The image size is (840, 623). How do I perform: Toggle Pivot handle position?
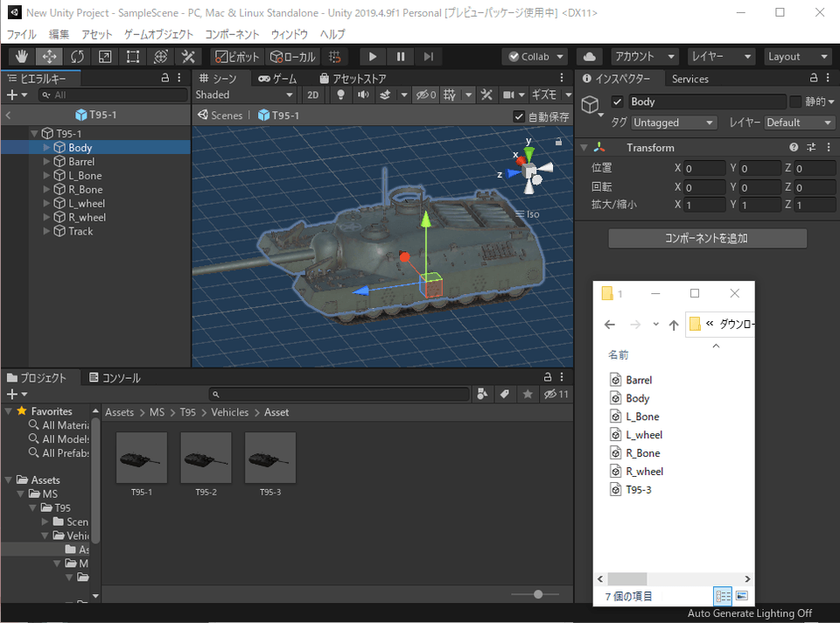coord(238,56)
